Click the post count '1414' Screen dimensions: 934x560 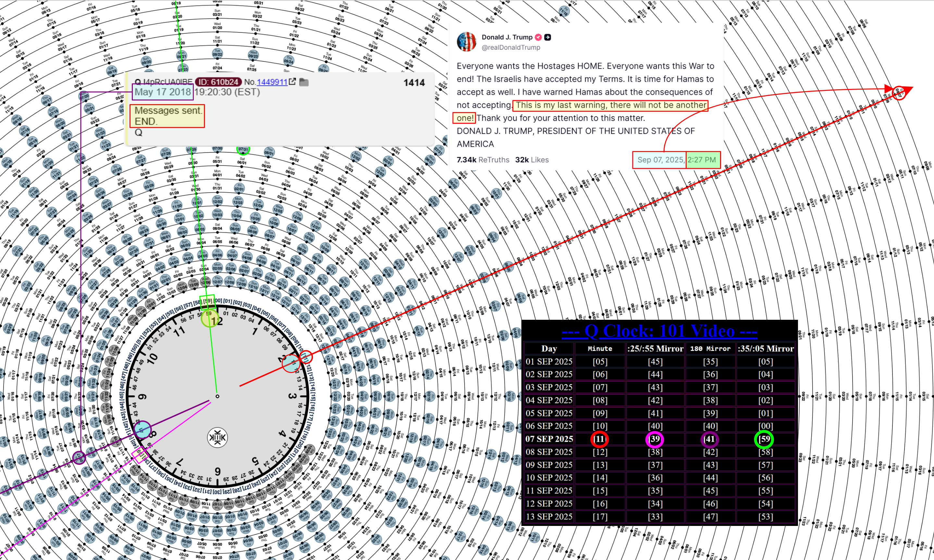[414, 83]
